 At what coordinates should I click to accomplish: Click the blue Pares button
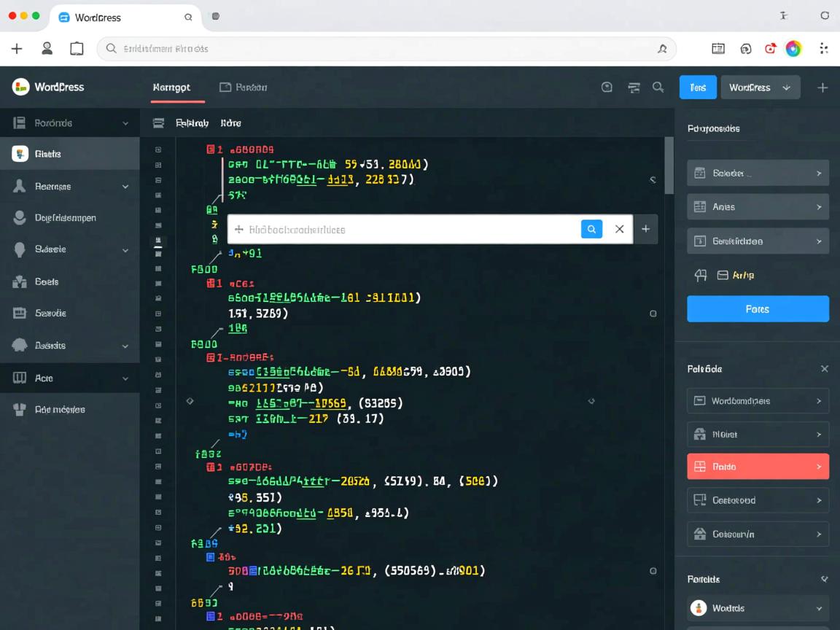click(758, 309)
